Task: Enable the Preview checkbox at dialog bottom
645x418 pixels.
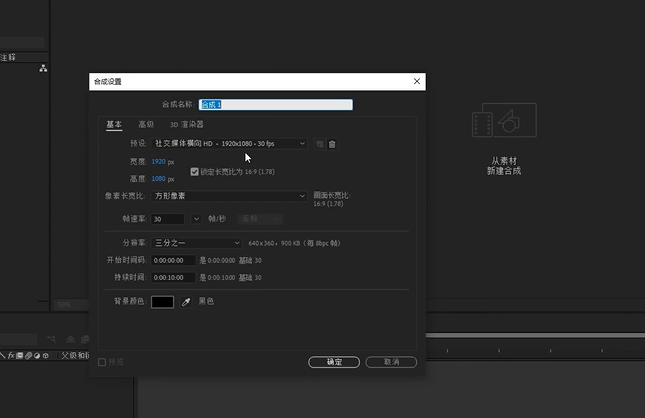Action: click(x=102, y=362)
